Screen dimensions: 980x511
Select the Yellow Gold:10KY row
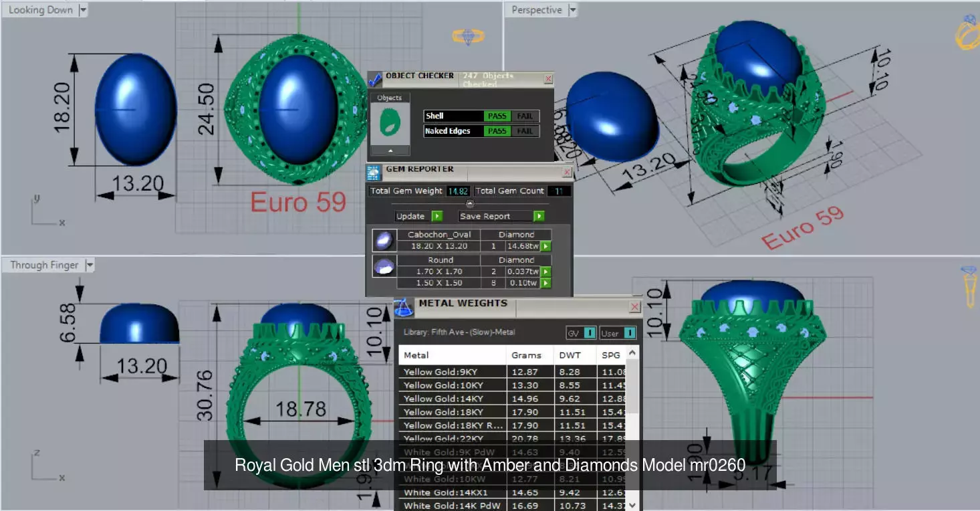513,385
